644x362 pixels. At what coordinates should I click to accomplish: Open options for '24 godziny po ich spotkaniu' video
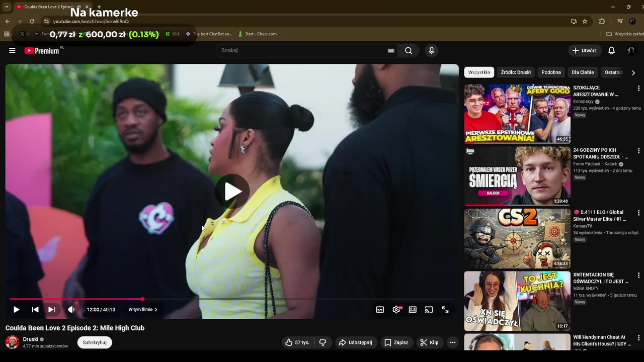[x=638, y=151]
